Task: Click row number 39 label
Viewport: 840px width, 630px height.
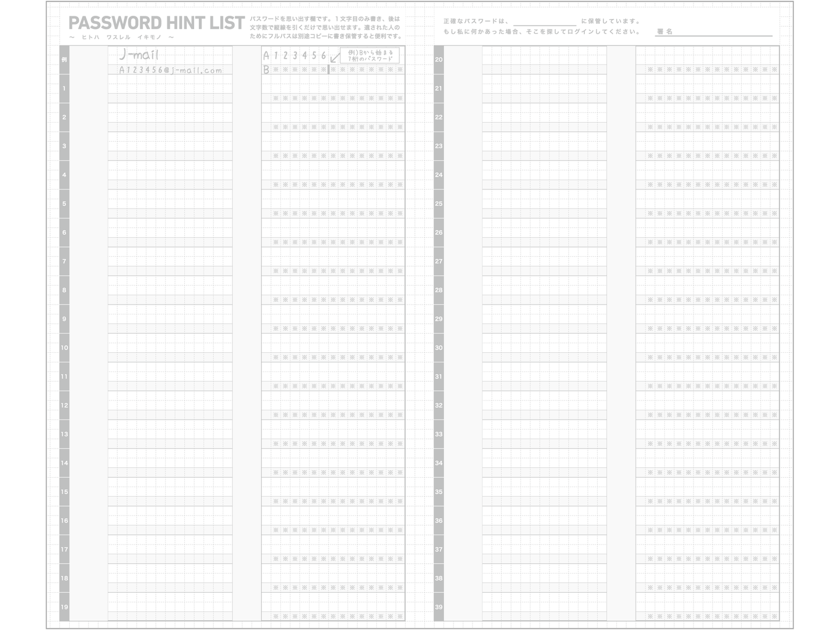Action: (439, 607)
